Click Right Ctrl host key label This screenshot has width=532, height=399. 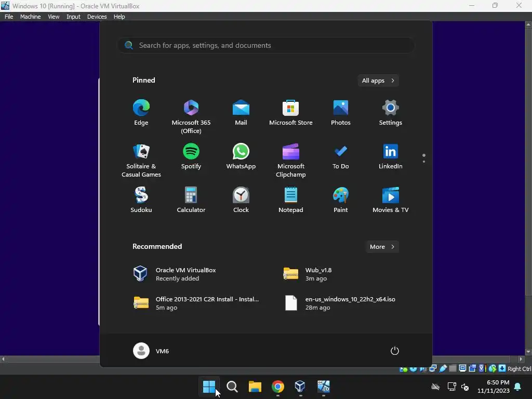coord(520,369)
